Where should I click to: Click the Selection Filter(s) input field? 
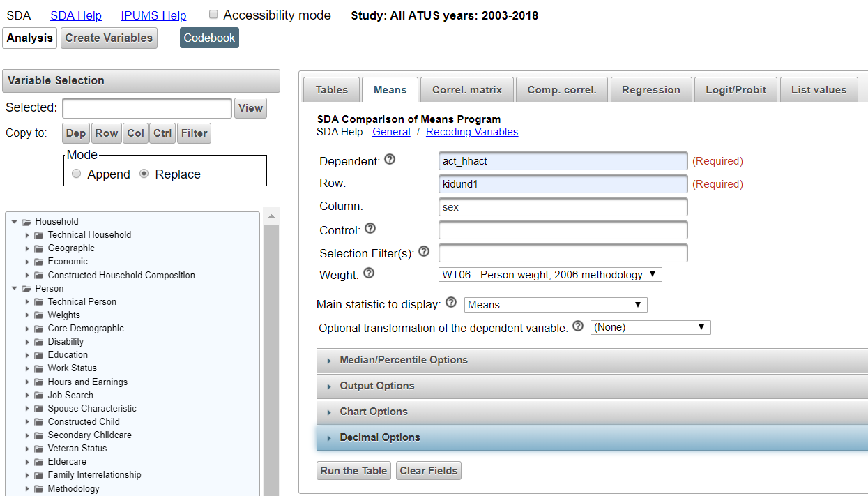click(x=563, y=253)
